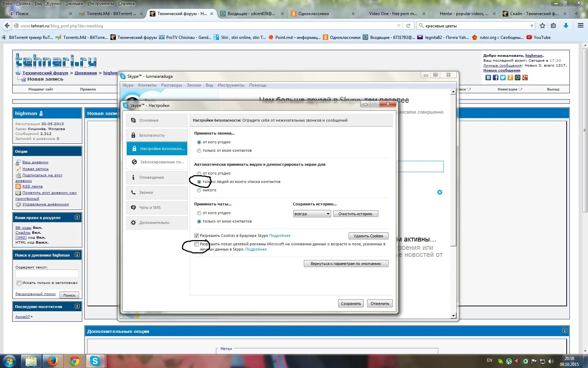Collapse 'Поиск в дневнике highman' block
Image resolution: width=588 pixels, height=368 pixels.
click(x=77, y=255)
